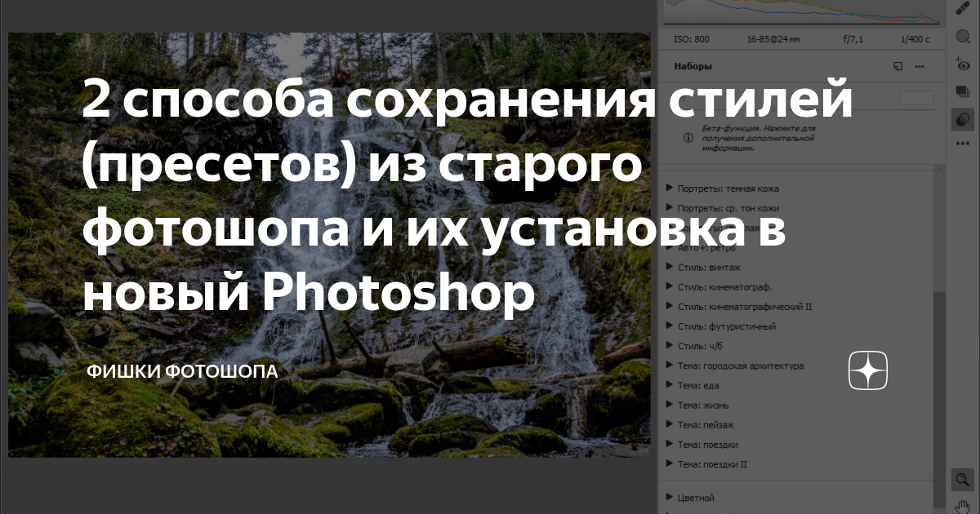Click the waterfall photo preview
The width and height of the screenshot is (980, 514).
(330, 245)
